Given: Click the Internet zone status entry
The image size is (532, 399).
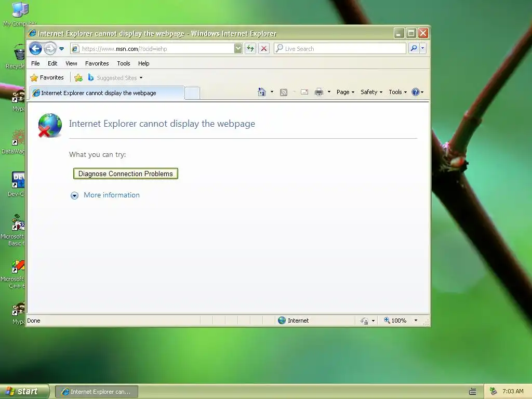Looking at the screenshot, I should click(294, 321).
